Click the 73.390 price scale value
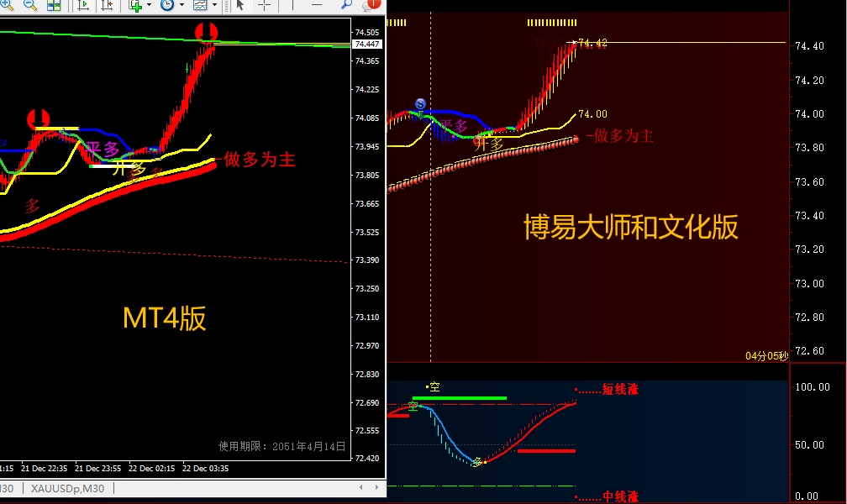Image resolution: width=847 pixels, height=504 pixels. tap(366, 260)
